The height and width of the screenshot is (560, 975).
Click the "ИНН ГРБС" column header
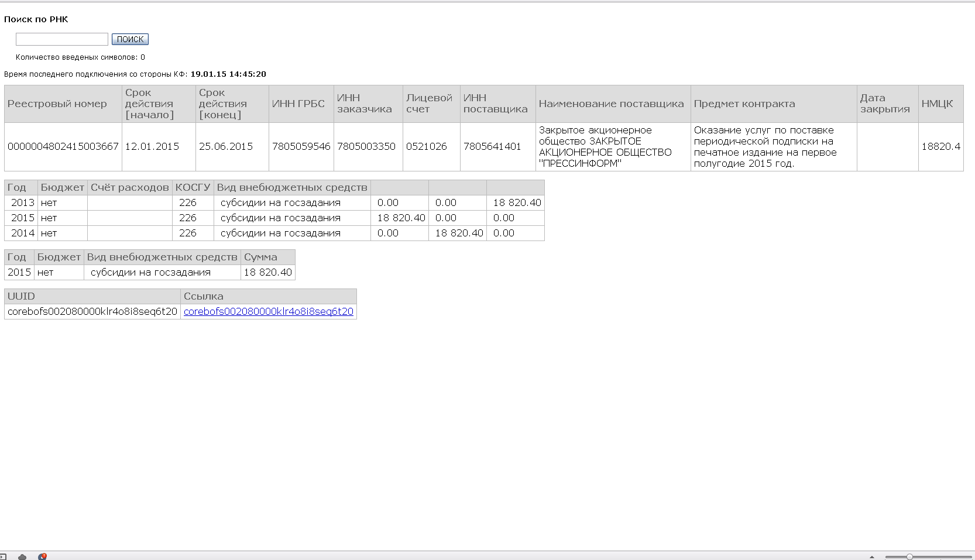click(301, 104)
